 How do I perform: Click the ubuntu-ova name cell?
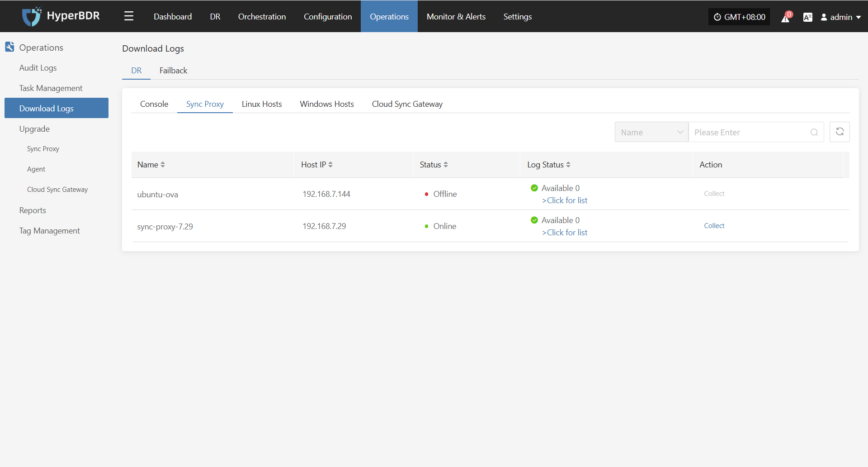tap(157, 195)
